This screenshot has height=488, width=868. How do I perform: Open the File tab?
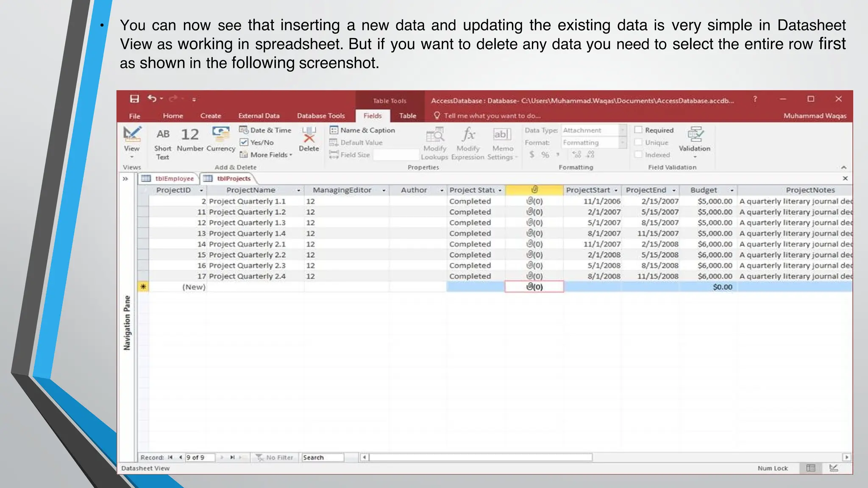pyautogui.click(x=134, y=116)
